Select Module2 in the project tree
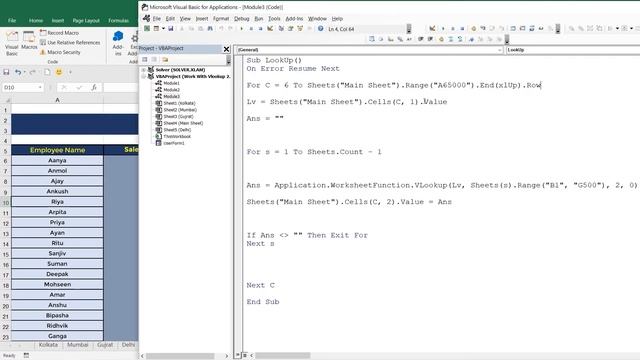 pos(171,90)
